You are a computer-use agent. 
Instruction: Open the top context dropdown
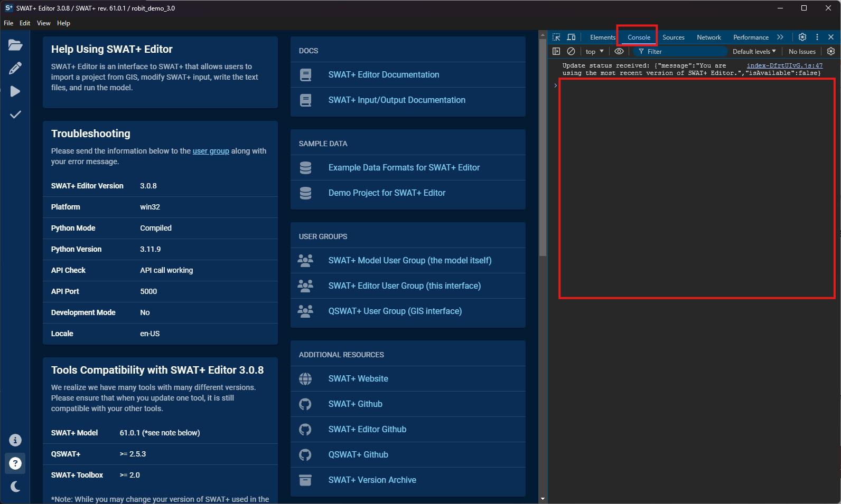pyautogui.click(x=594, y=51)
